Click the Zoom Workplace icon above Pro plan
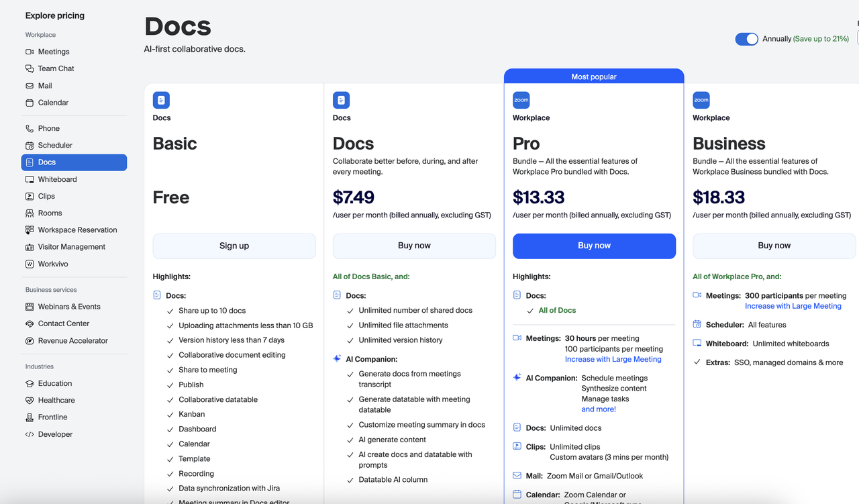This screenshot has width=859, height=504. pyautogui.click(x=521, y=100)
